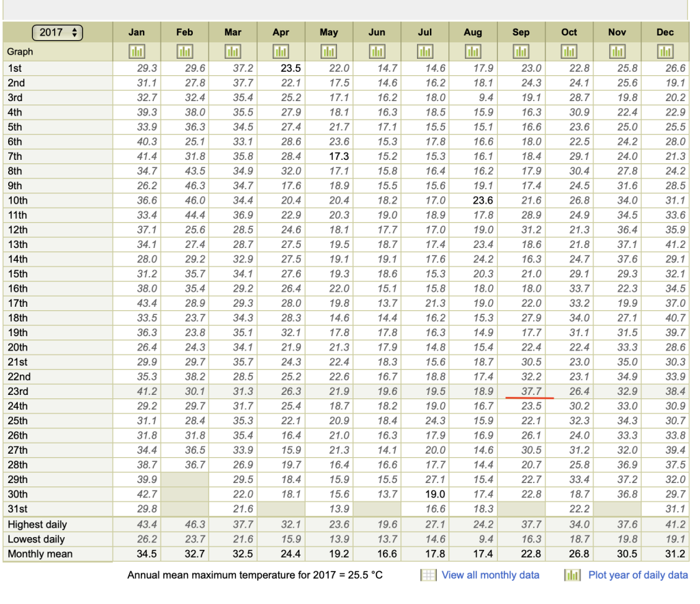This screenshot has width=700, height=604.
Task: Click the Plot year of daily data chart icon
Action: (572, 575)
